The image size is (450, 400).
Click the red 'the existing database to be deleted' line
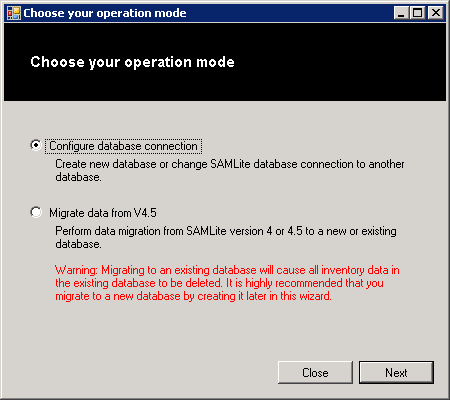pos(219,283)
